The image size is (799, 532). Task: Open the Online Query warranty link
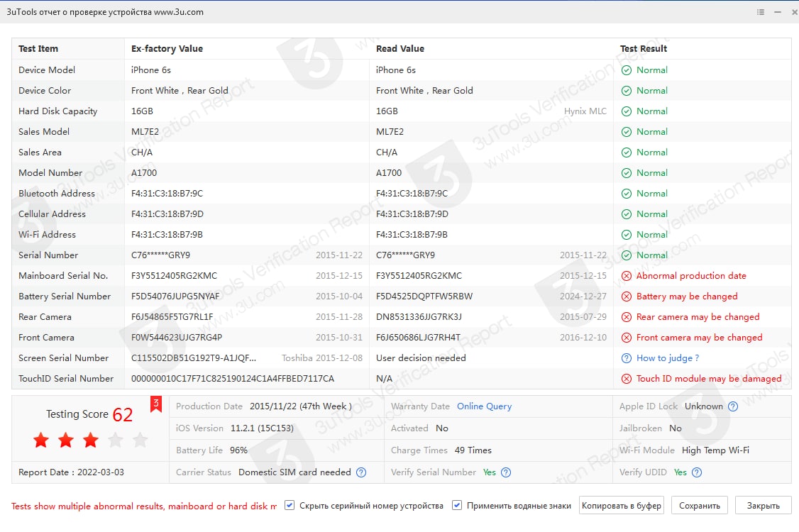484,406
